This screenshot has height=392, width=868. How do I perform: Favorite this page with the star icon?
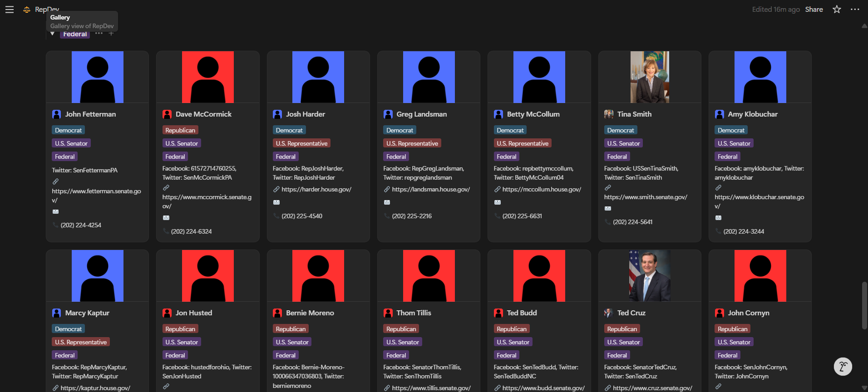coord(837,10)
